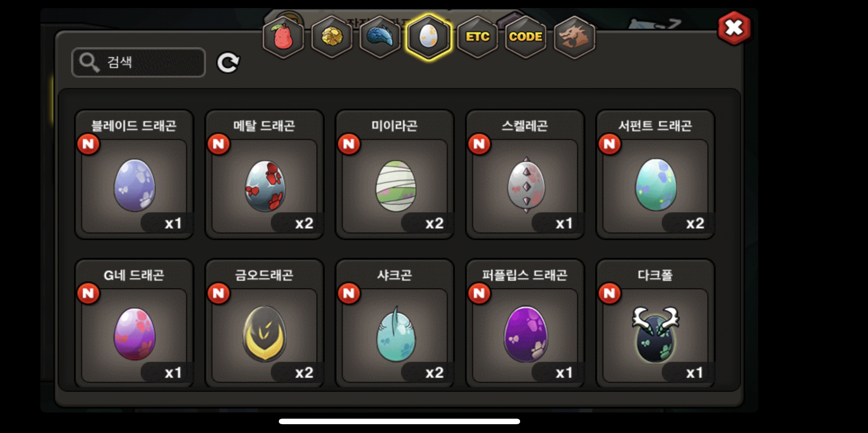
Task: Select the purple 퍼플립스 드래곤 egg
Action: click(525, 324)
